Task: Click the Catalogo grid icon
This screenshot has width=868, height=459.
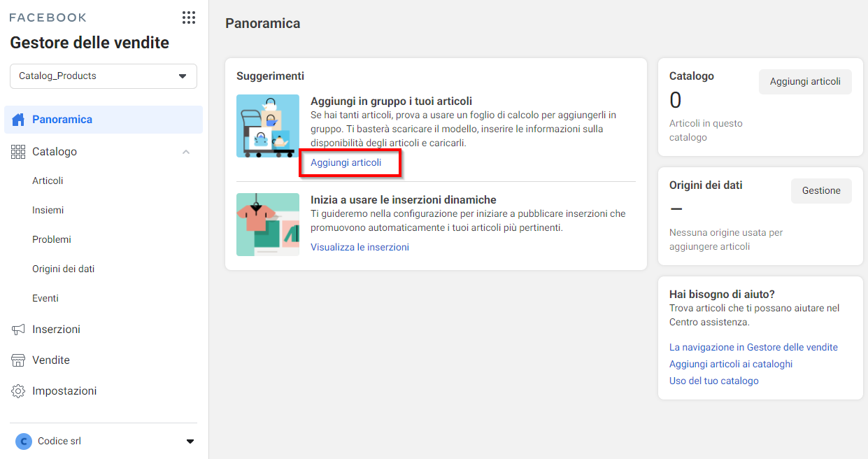Action: (x=18, y=152)
